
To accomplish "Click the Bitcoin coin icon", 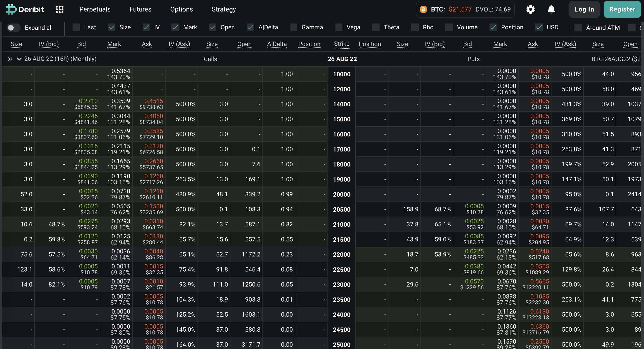I will [423, 9].
